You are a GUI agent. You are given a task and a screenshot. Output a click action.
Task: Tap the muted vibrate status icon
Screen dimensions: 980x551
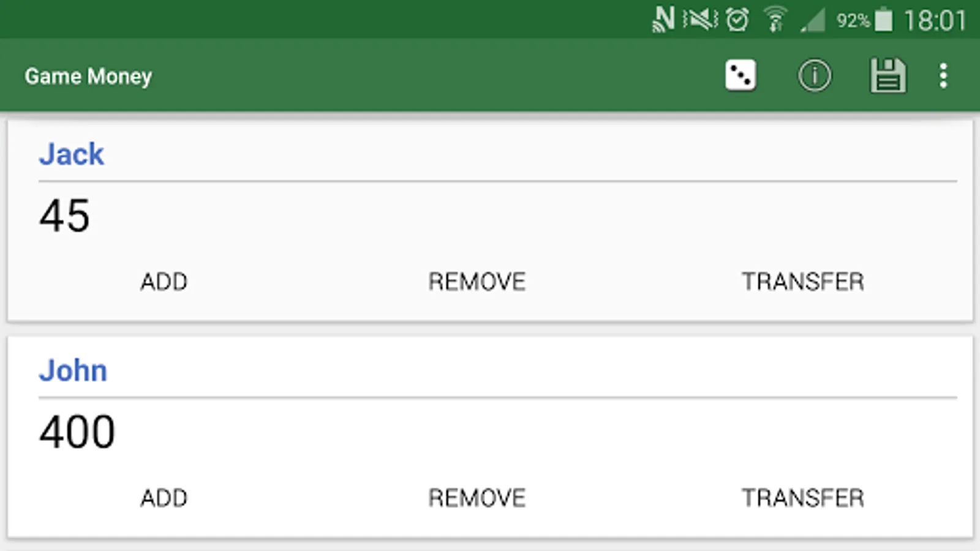[700, 20]
